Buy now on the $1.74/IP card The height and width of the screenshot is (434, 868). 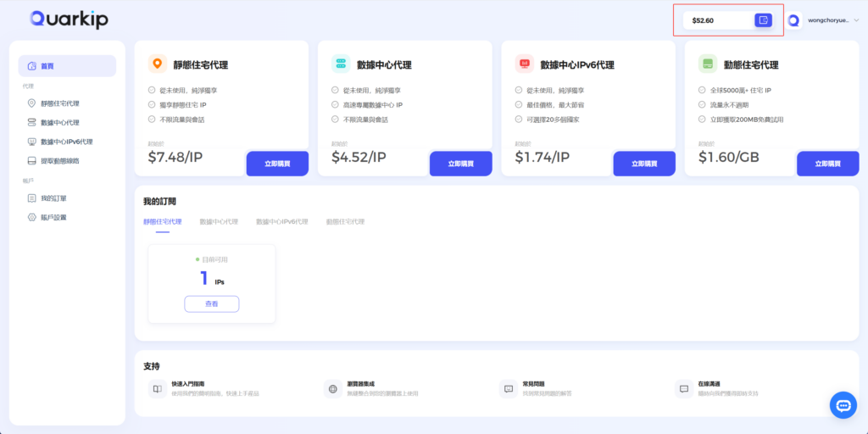pyautogui.click(x=644, y=164)
